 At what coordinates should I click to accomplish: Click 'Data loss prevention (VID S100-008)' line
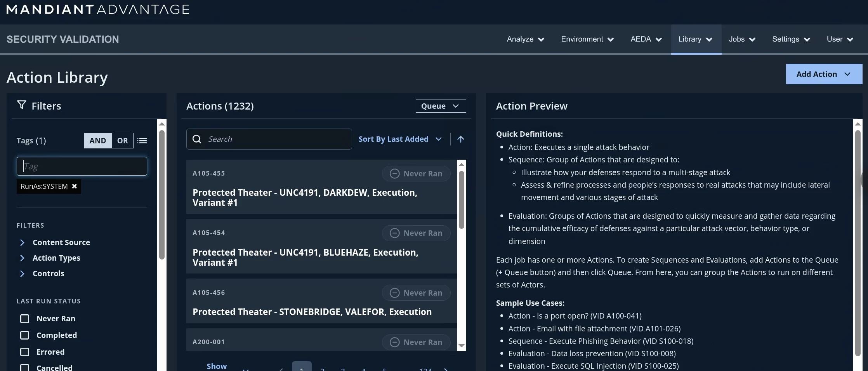pyautogui.click(x=592, y=354)
